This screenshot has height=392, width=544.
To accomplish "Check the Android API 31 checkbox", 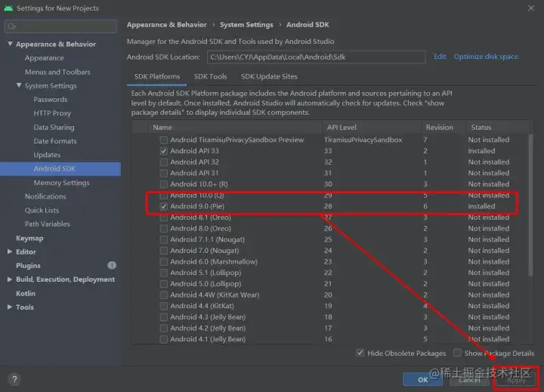I will [x=164, y=173].
